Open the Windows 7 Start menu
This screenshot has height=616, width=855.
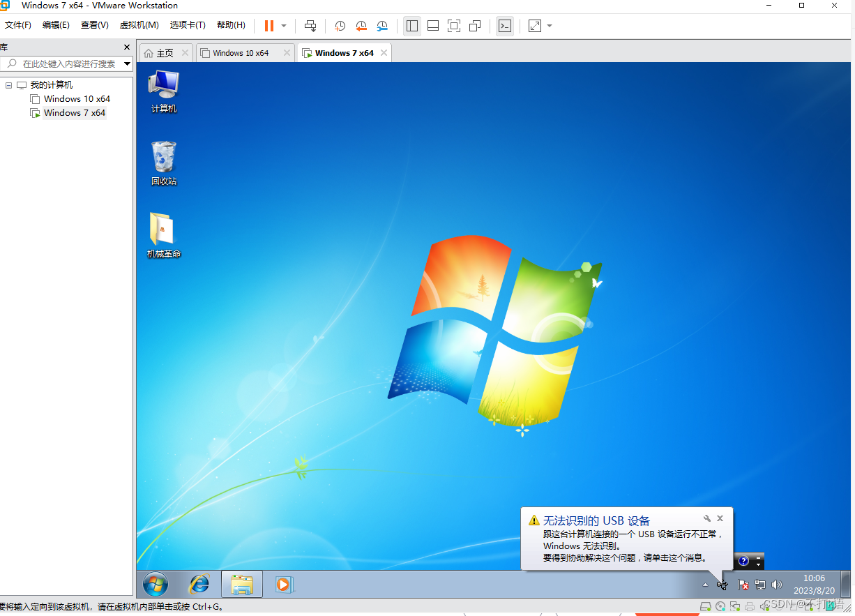point(156,584)
